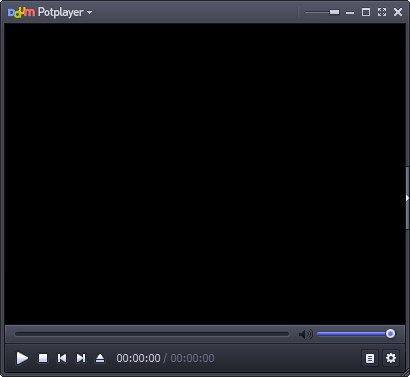The image size is (410, 377).
Task: Open the control panel gear icon
Action: click(x=391, y=358)
